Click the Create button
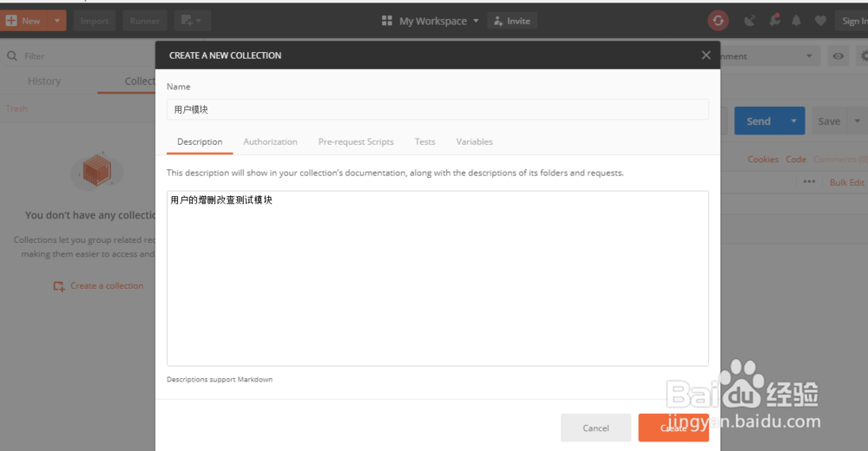 pyautogui.click(x=674, y=428)
